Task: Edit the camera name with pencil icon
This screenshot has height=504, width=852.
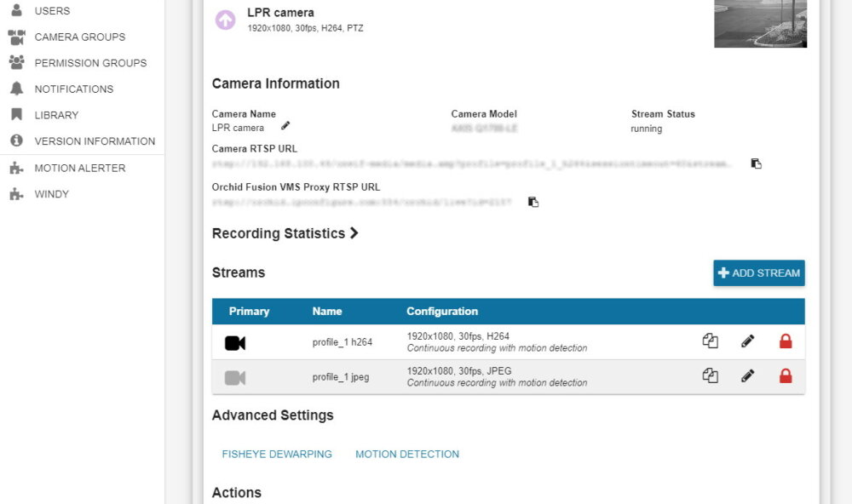Action: 285,126
